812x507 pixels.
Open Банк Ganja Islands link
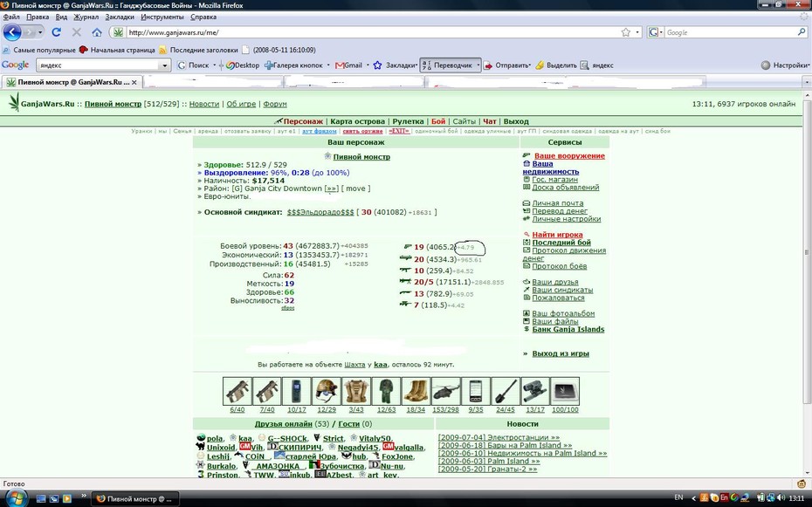tap(568, 330)
